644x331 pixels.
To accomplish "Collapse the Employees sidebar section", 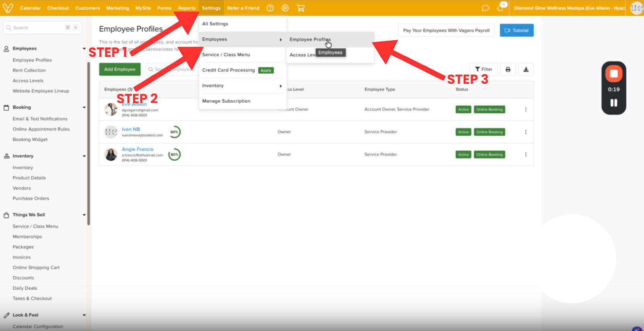I will point(84,48).
